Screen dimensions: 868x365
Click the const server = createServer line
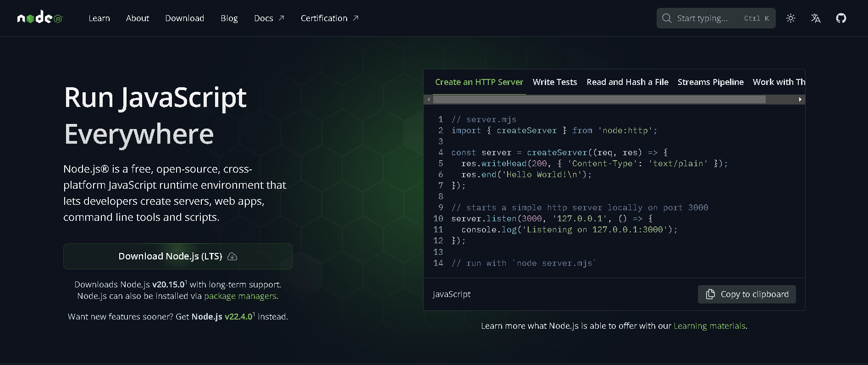(559, 152)
